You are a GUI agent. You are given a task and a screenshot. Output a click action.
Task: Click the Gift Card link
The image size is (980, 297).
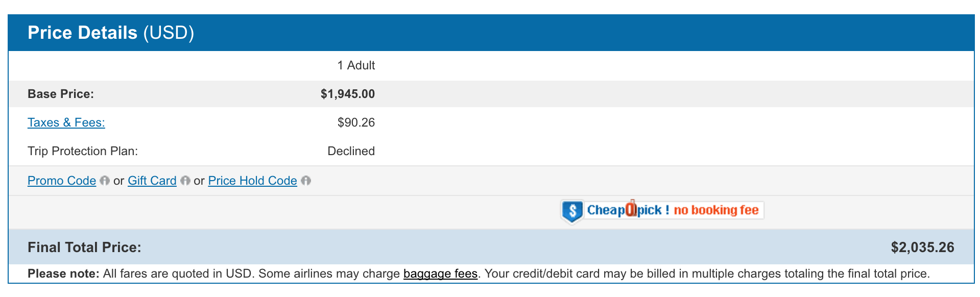[152, 181]
